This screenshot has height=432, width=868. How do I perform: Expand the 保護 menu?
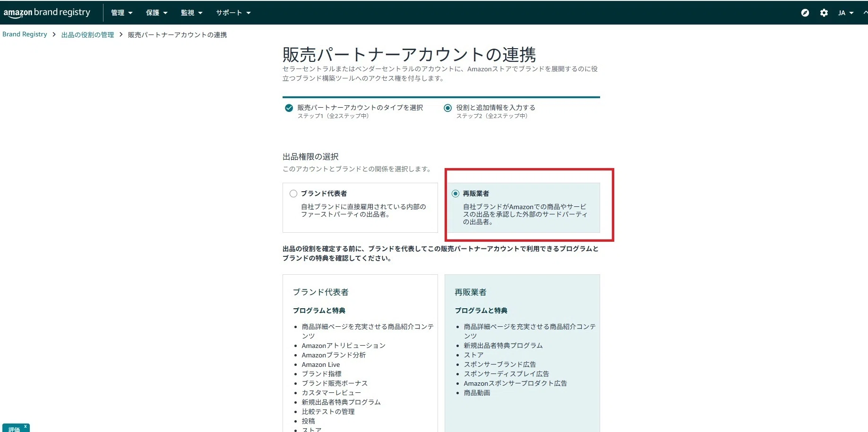coord(157,13)
